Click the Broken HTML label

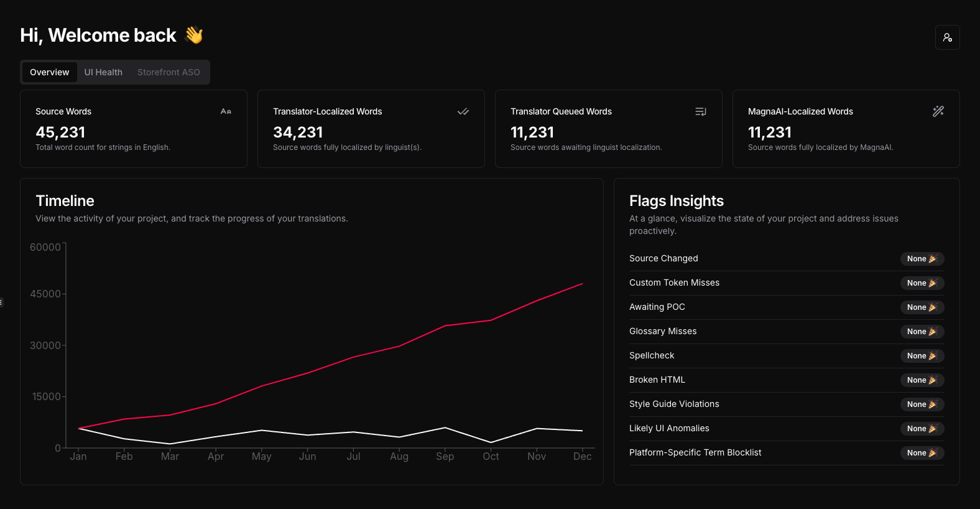click(657, 380)
